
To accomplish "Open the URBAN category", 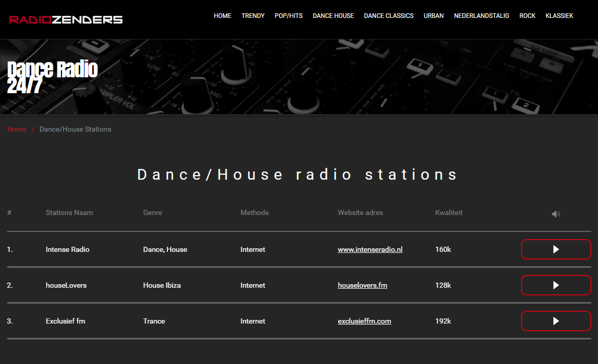I will click(434, 15).
